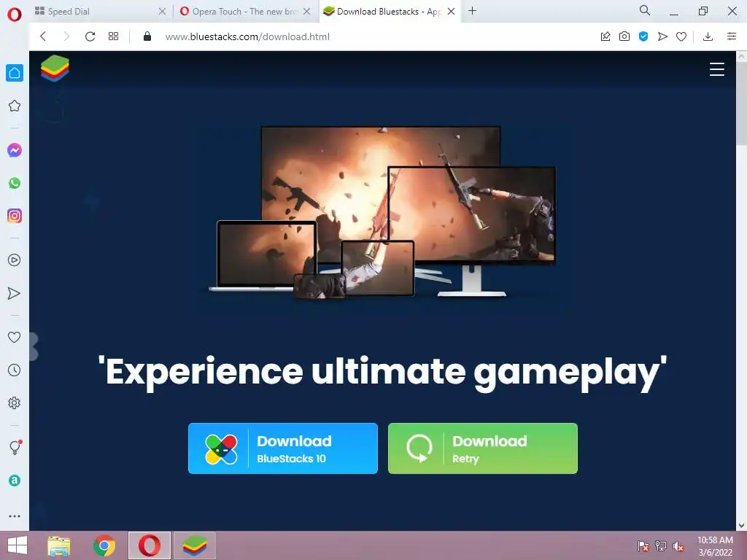Open File Explorer from the taskbar
Image resolution: width=747 pixels, height=560 pixels.
59,545
